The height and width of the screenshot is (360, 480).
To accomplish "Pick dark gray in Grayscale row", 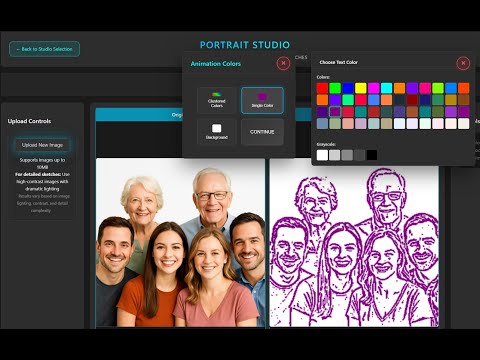I will pos(359,155).
